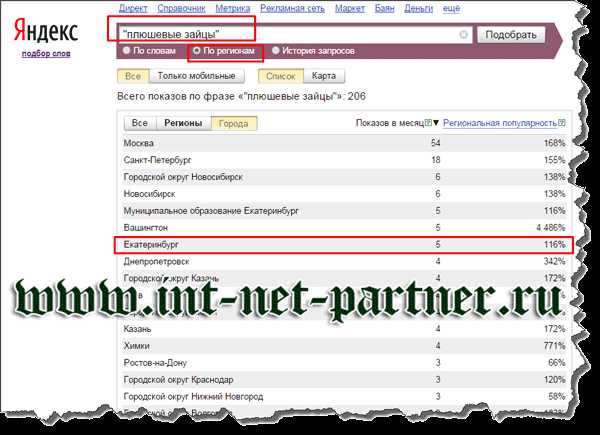Click the sort arrow beside Показов в месяц
This screenshot has width=600, height=435.
coord(436,123)
